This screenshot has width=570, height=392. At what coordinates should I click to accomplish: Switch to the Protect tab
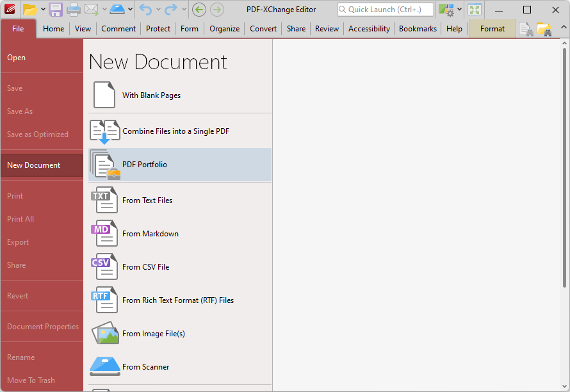coord(158,29)
